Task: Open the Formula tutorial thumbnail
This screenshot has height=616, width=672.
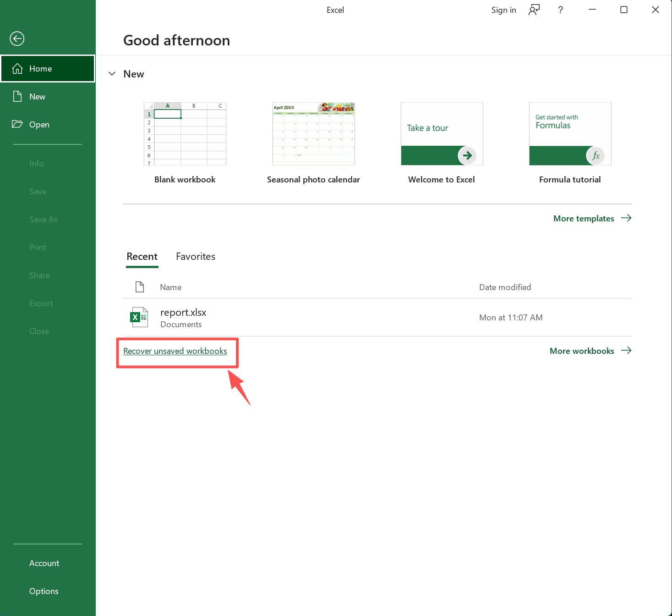Action: pos(570,134)
